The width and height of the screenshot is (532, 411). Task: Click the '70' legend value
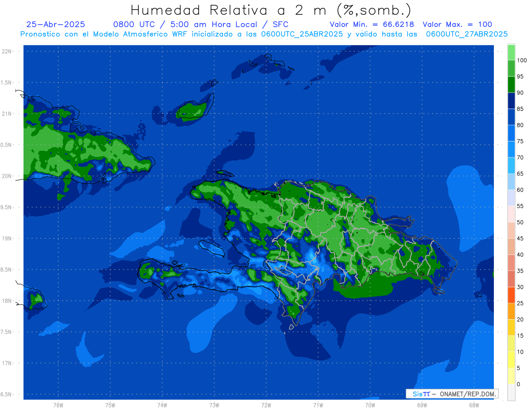pos(520,157)
